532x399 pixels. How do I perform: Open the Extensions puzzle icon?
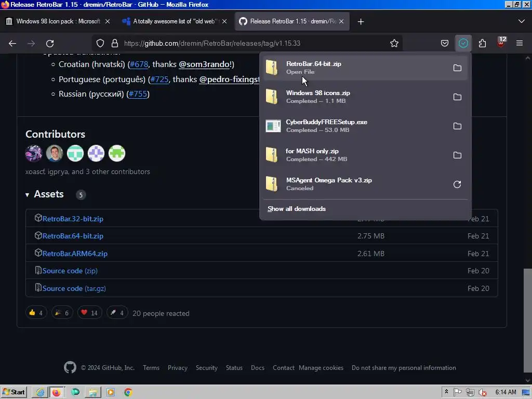pyautogui.click(x=482, y=44)
